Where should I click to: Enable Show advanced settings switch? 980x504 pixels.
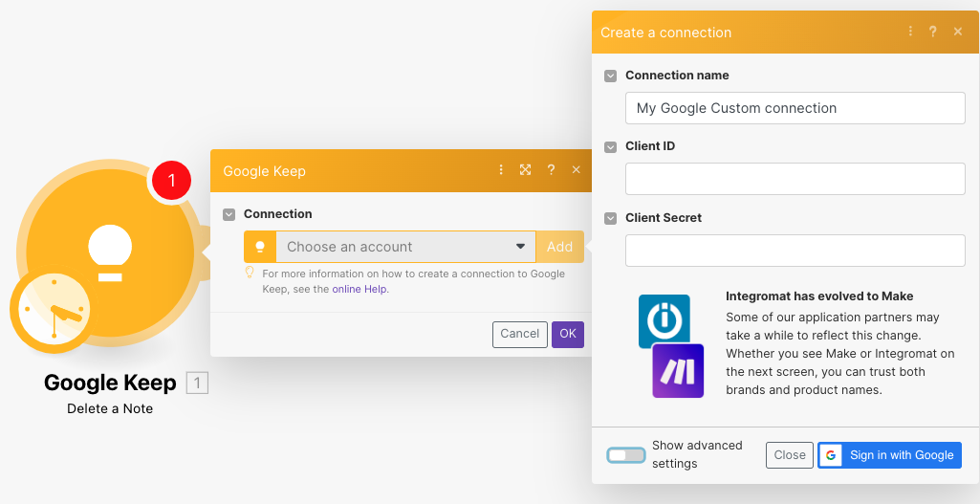[x=625, y=455]
